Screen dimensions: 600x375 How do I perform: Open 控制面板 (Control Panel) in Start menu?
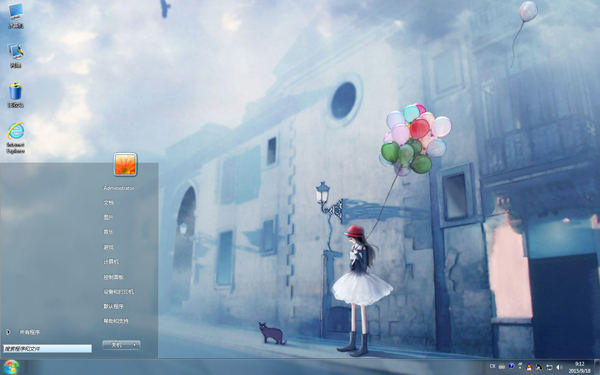pos(113,277)
